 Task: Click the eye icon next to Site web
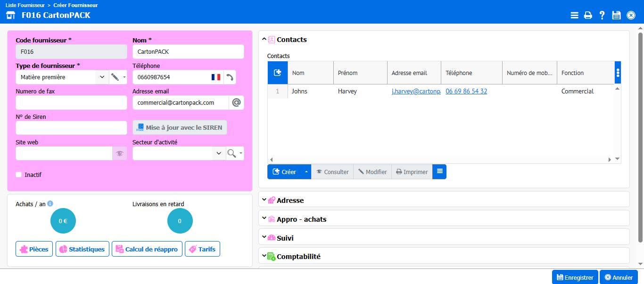coord(119,153)
